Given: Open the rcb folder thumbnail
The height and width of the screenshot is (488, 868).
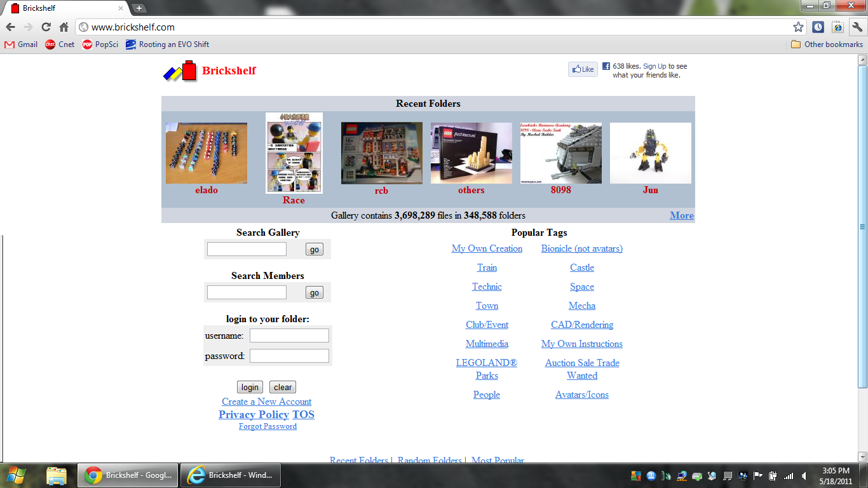Looking at the screenshot, I should coord(382,153).
